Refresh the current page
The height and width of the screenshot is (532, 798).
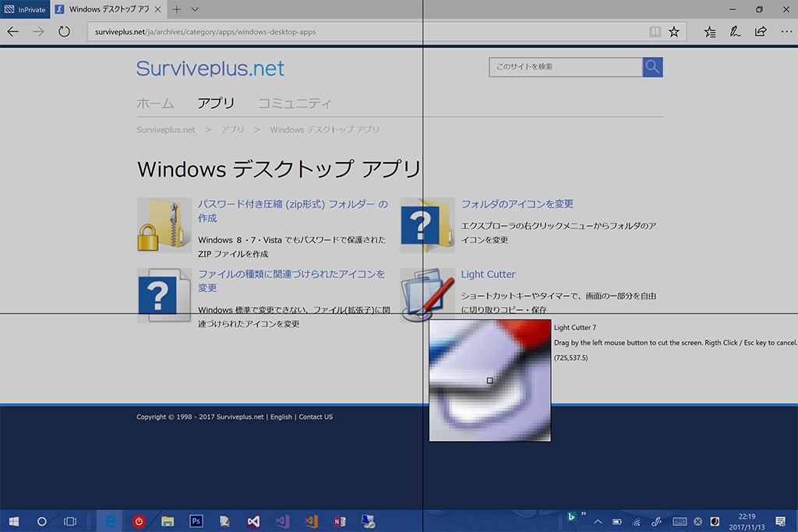click(64, 31)
